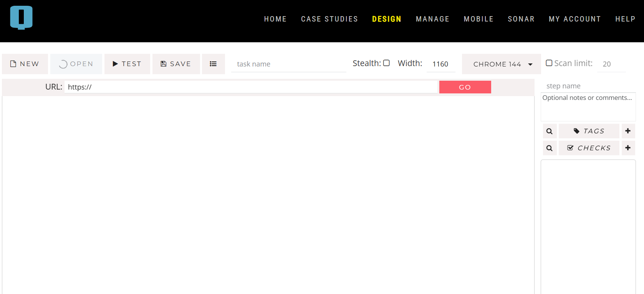Click the blue logo icon in header
Viewport: 644px width, 294px height.
click(x=21, y=18)
